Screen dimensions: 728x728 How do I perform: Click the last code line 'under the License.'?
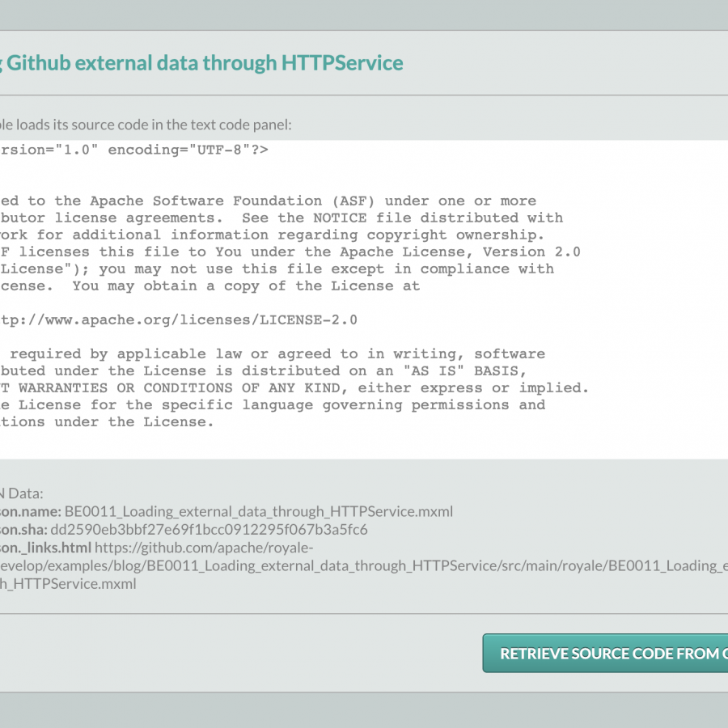pos(105,421)
